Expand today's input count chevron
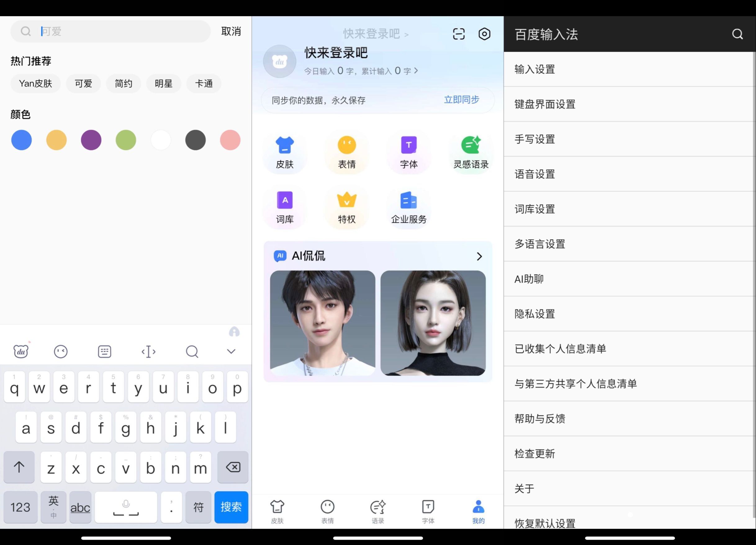 (x=416, y=71)
